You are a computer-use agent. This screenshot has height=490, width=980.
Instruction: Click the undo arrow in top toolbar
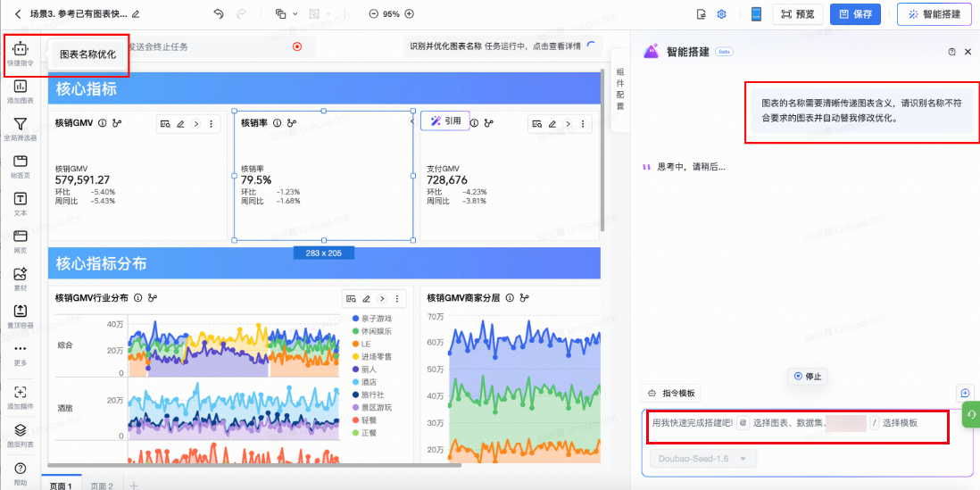coord(219,13)
